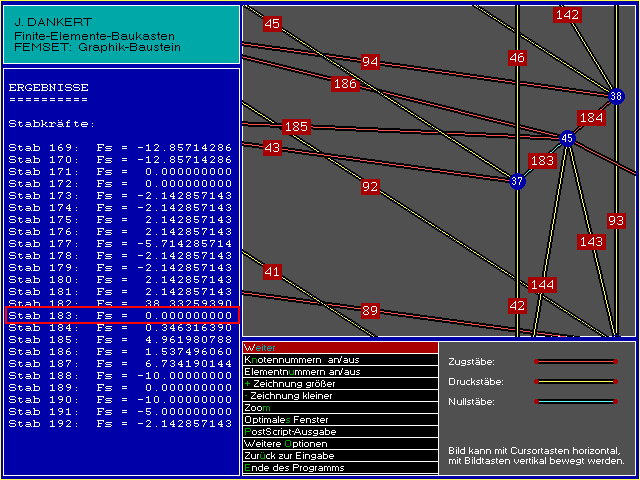
Task: Click the Zugstäbe red legend line
Action: tap(575, 361)
